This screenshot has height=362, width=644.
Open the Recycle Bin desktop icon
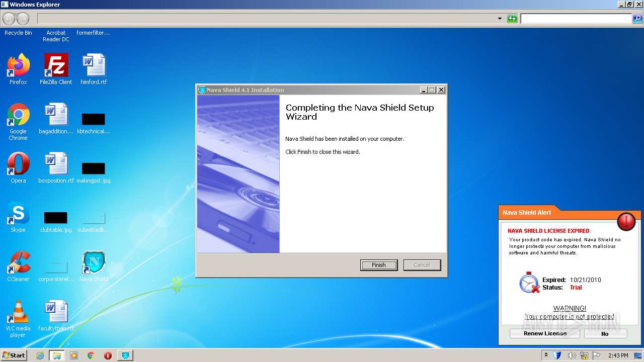[x=18, y=33]
